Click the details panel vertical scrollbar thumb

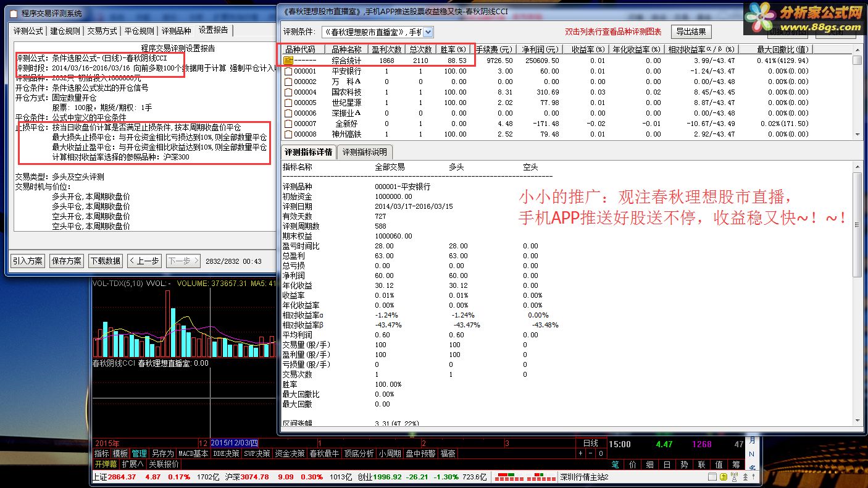coord(857,224)
